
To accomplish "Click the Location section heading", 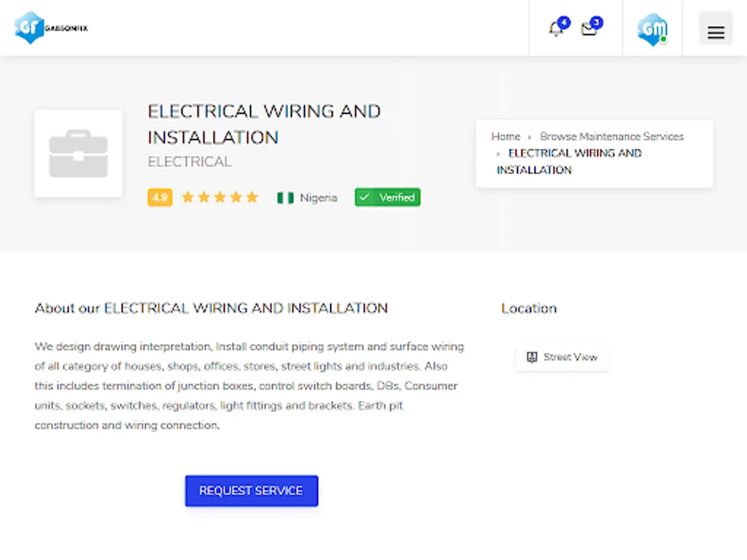I will (529, 308).
